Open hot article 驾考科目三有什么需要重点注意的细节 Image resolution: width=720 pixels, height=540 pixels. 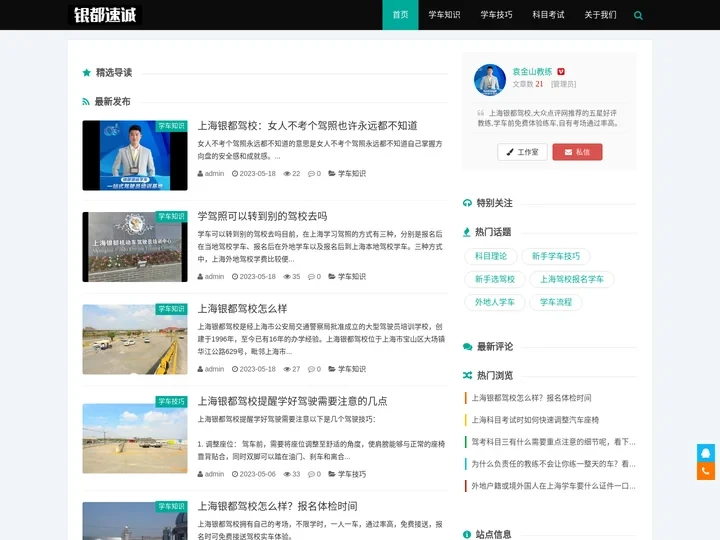553,442
